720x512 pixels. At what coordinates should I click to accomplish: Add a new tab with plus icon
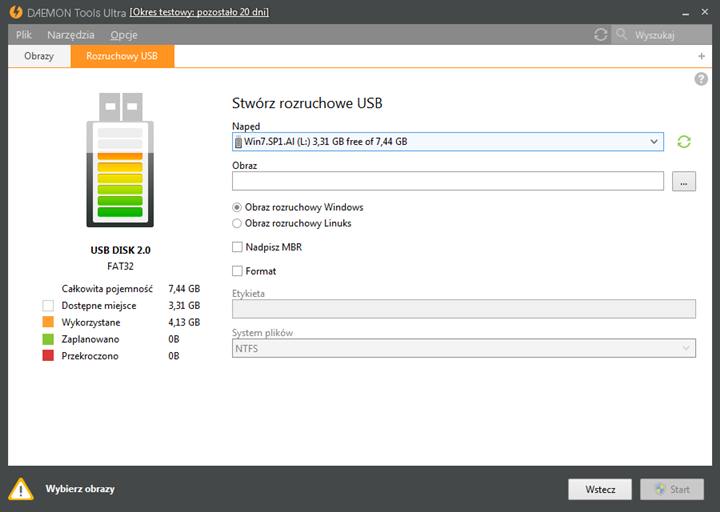[x=701, y=56]
